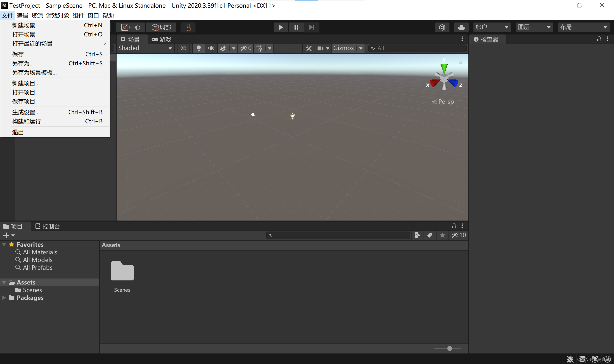The height and width of the screenshot is (364, 614).
Task: Switch to the 游戏 tab
Action: coord(161,39)
